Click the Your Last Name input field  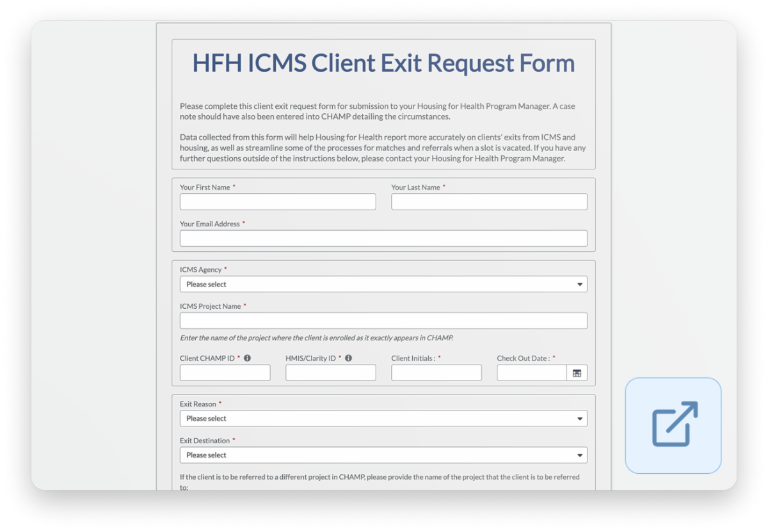click(489, 201)
